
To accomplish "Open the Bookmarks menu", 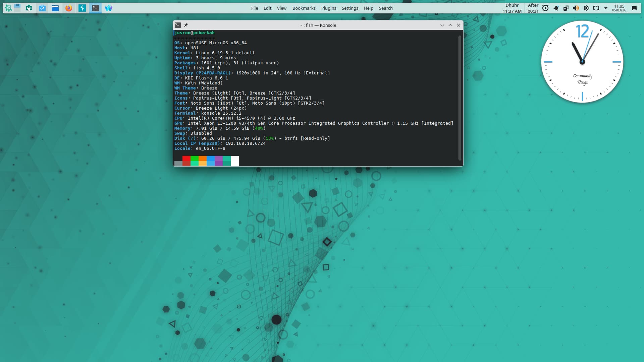I will point(304,8).
